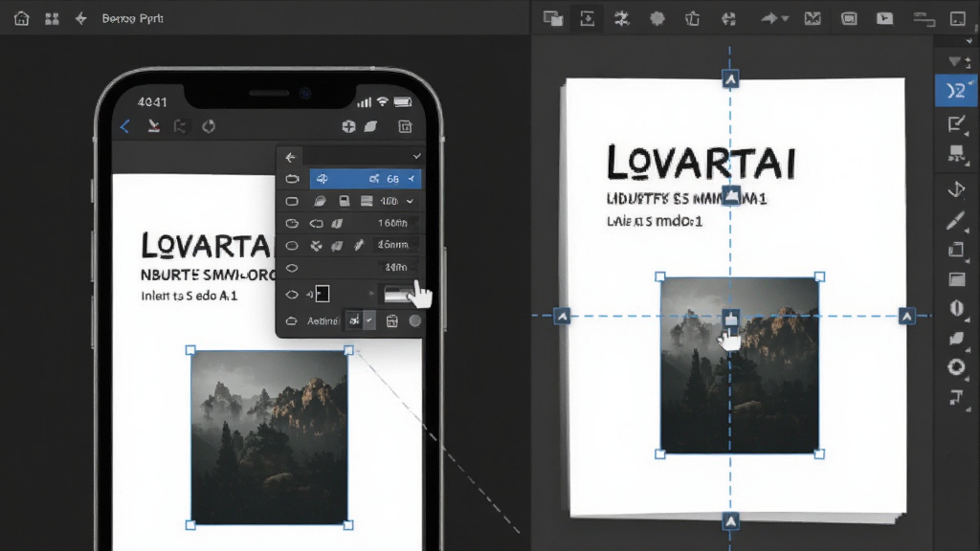Click the play video icon in toolbar
This screenshot has width=980, height=551.
[x=884, y=18]
